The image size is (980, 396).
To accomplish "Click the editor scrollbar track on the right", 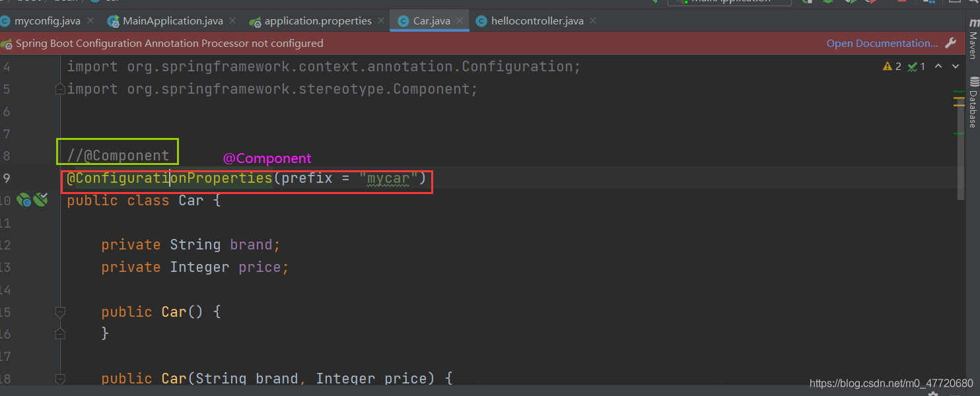I will click(x=962, y=264).
